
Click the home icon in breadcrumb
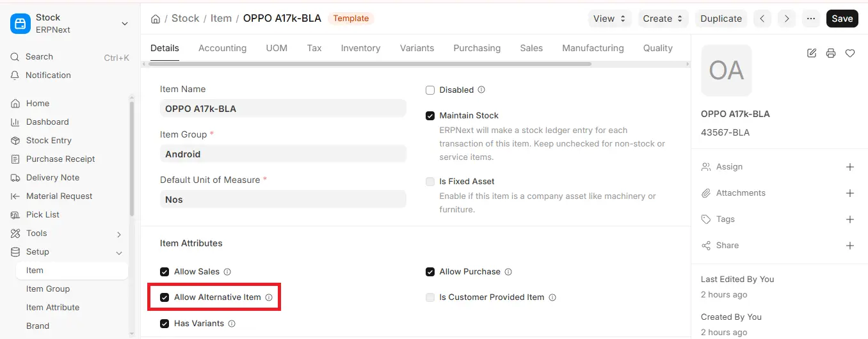click(x=156, y=19)
